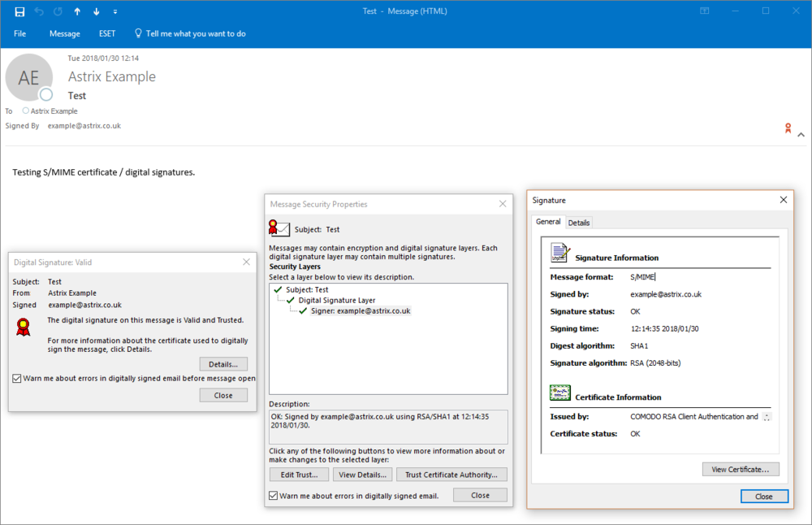The image size is (812, 525).
Task: Click the Signature Information document icon
Action: (560, 253)
